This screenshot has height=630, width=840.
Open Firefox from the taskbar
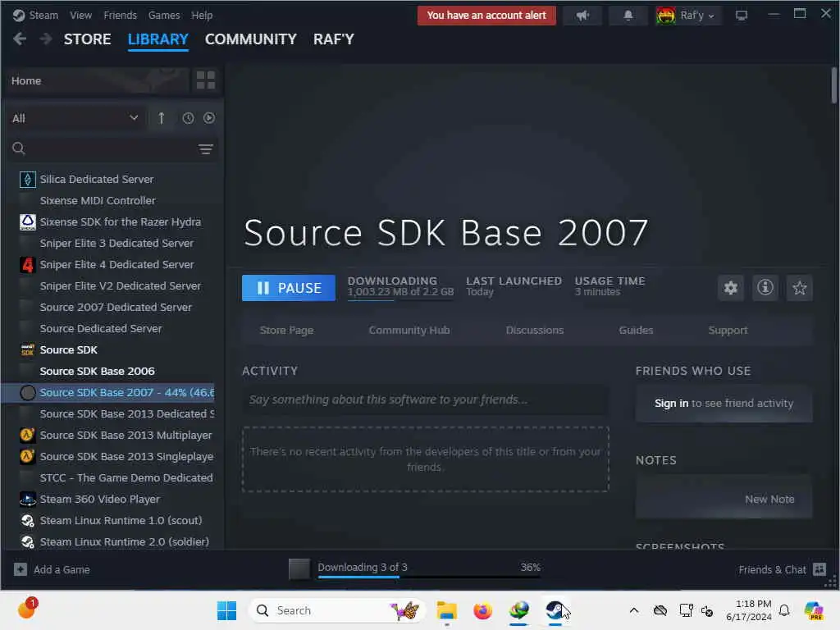(482, 610)
